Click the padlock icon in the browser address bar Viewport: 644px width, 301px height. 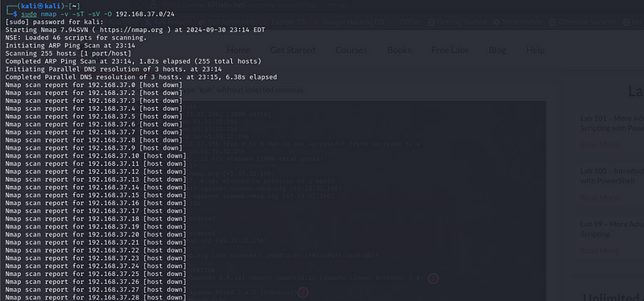click(x=154, y=5)
